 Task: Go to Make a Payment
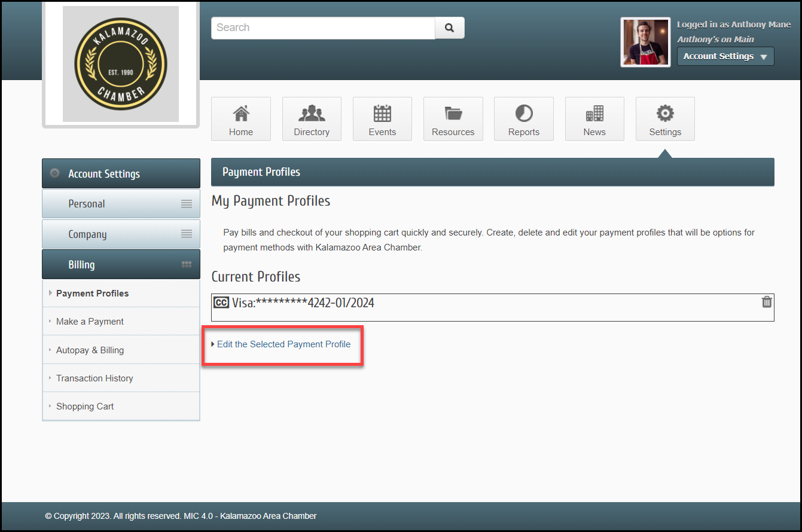[90, 322]
